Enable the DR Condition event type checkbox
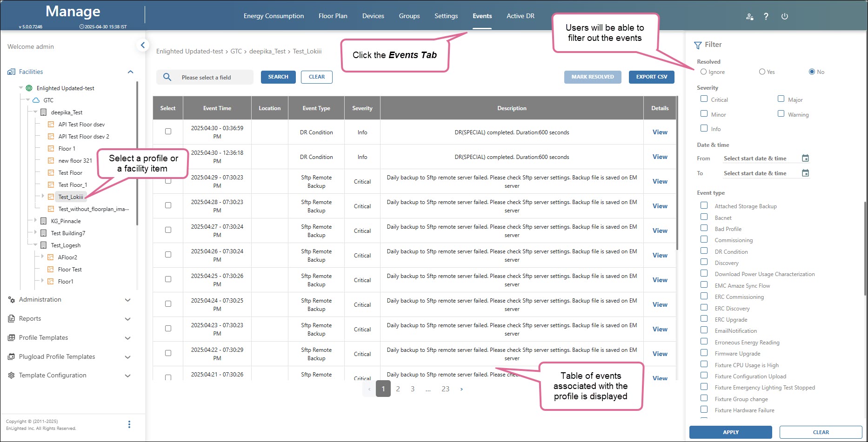 pos(704,251)
